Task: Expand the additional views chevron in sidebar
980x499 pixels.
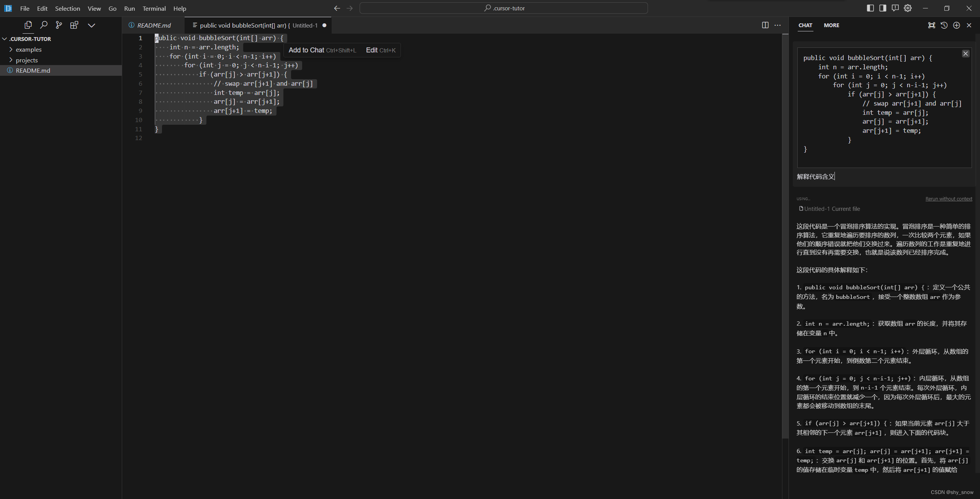Action: [91, 25]
